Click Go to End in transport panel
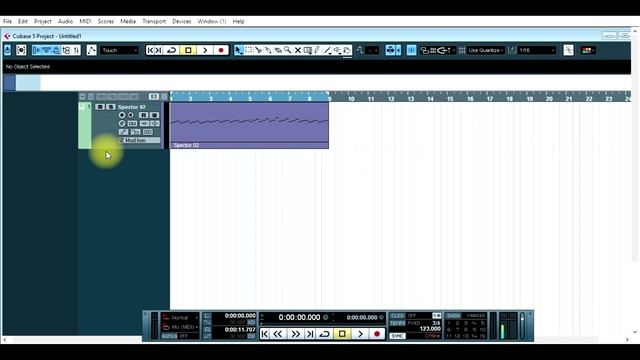This screenshot has width=640, height=360. 310,334
